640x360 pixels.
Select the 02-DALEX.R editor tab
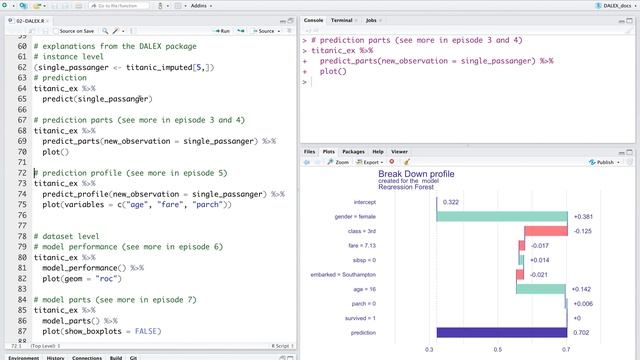[x=30, y=20]
